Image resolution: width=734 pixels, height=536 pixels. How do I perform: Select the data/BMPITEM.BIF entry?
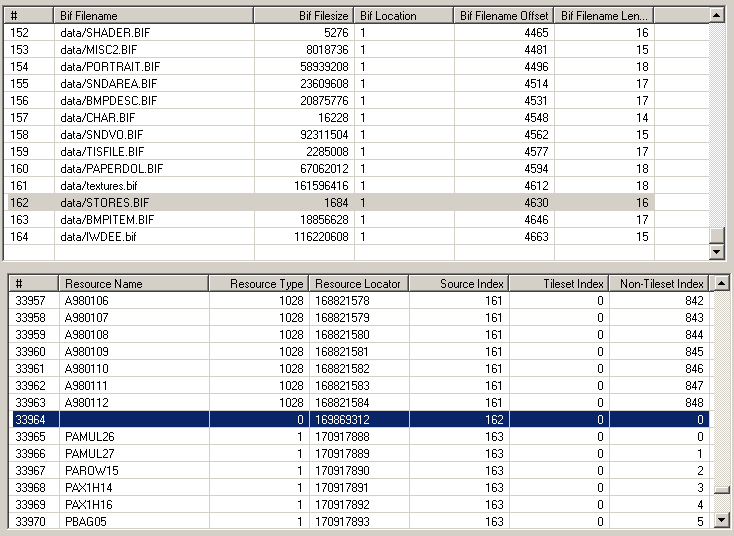tap(330, 220)
